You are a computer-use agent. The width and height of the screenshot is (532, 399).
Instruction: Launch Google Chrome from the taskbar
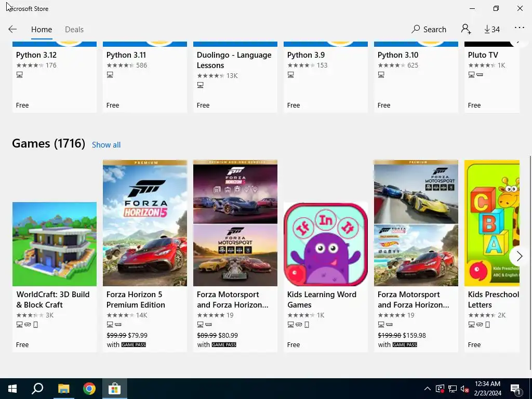pyautogui.click(x=89, y=389)
